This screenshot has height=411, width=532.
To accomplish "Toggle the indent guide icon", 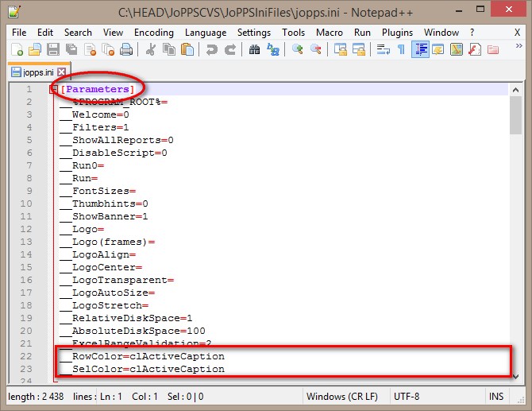I will 420,49.
